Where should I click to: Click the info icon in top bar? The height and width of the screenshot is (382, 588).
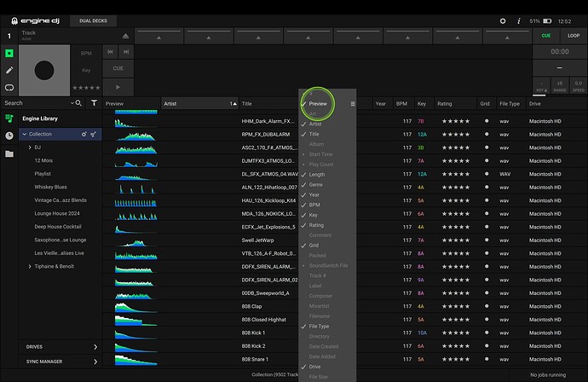(x=518, y=20)
